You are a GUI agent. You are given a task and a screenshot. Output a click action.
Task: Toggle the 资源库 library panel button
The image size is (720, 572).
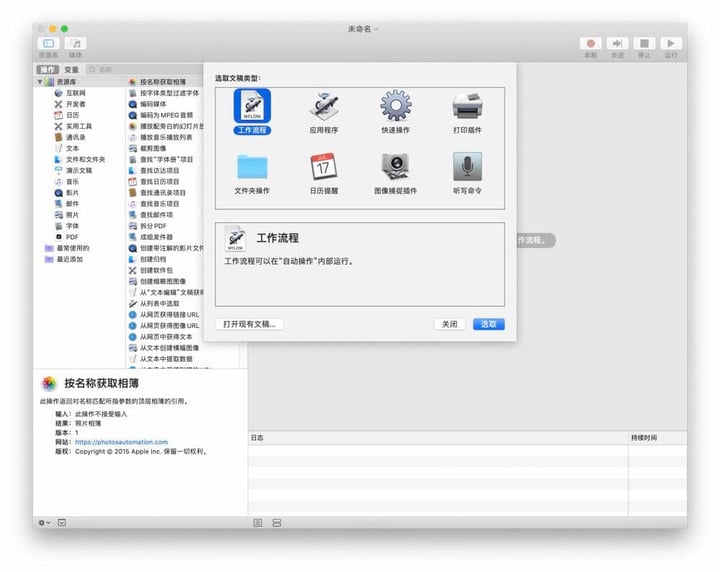[x=48, y=44]
